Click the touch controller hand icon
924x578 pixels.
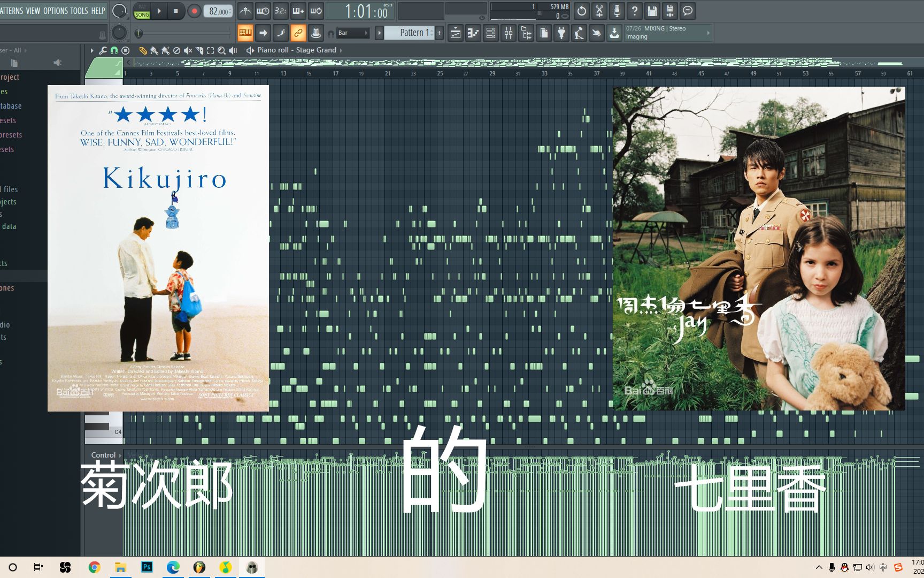[x=597, y=33]
